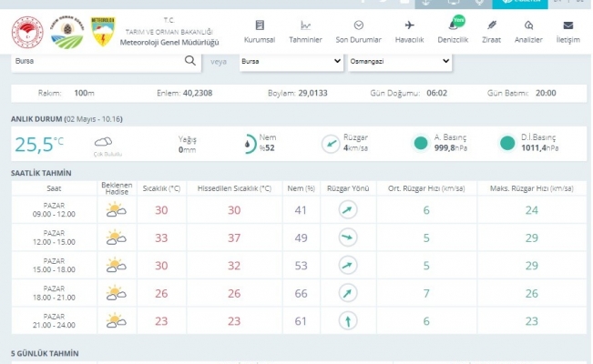The width and height of the screenshot is (593, 364).
Task: Expand the Osmangazi district dropdown
Action: 400,61
